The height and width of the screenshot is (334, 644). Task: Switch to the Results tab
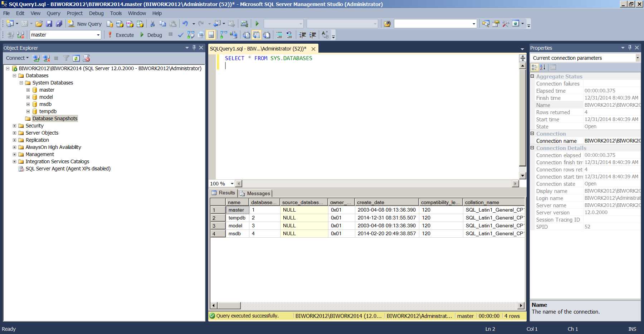pyautogui.click(x=223, y=193)
